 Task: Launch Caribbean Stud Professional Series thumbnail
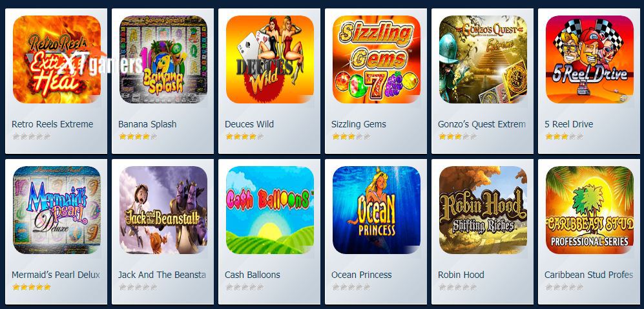590,210
